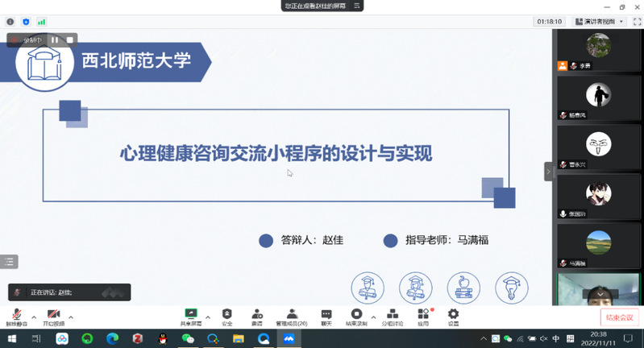The width and height of the screenshot is (644, 348).
Task: Open the Chat (聊天) panel
Action: coord(326,316)
